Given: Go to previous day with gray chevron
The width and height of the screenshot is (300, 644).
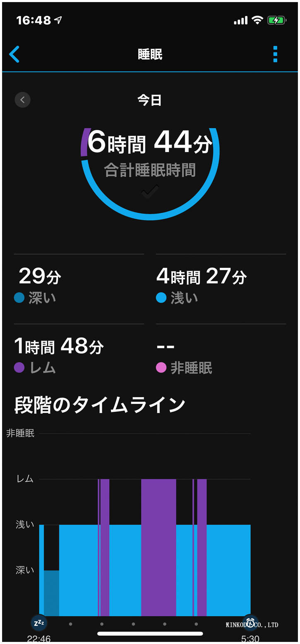Looking at the screenshot, I should click(x=23, y=100).
